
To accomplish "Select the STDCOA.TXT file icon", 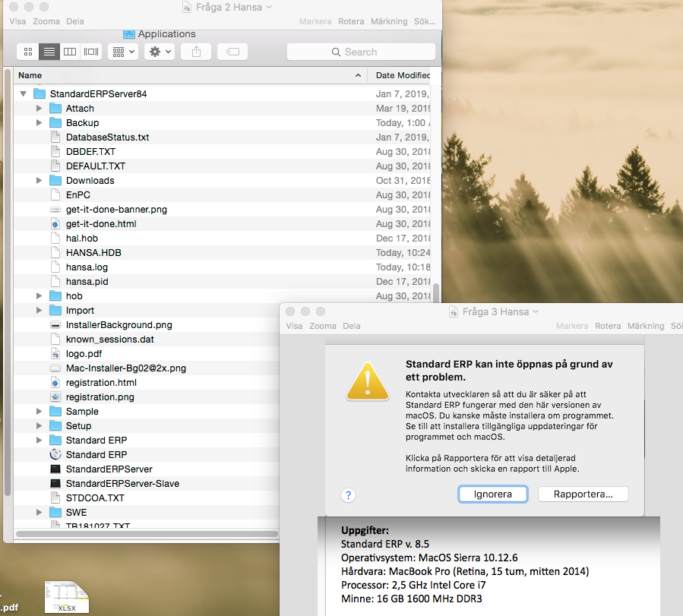I will [x=55, y=498].
